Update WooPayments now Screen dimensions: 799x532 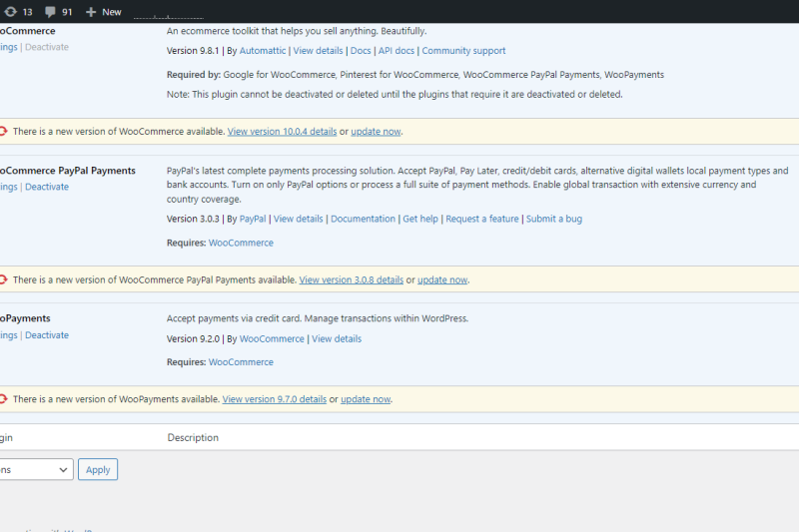click(366, 399)
